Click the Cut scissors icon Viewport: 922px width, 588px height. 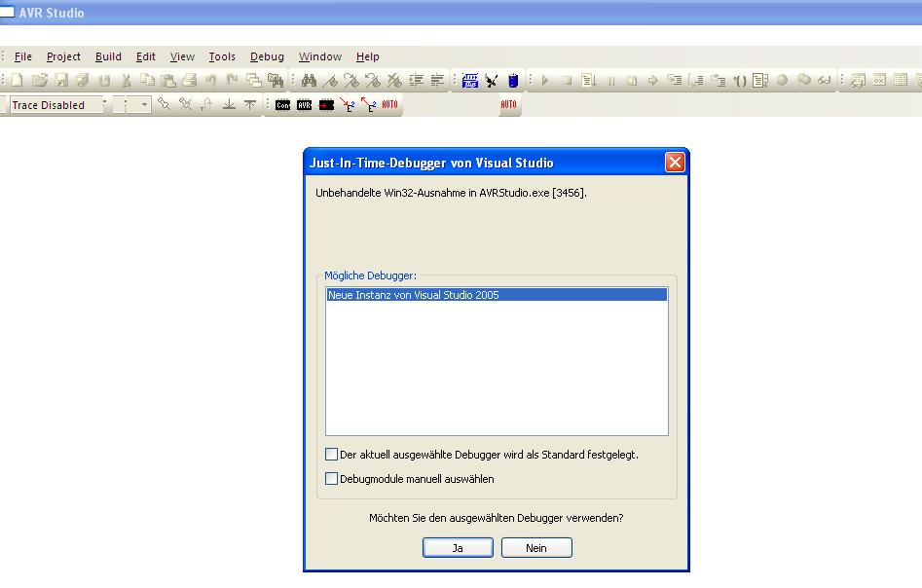tap(126, 80)
